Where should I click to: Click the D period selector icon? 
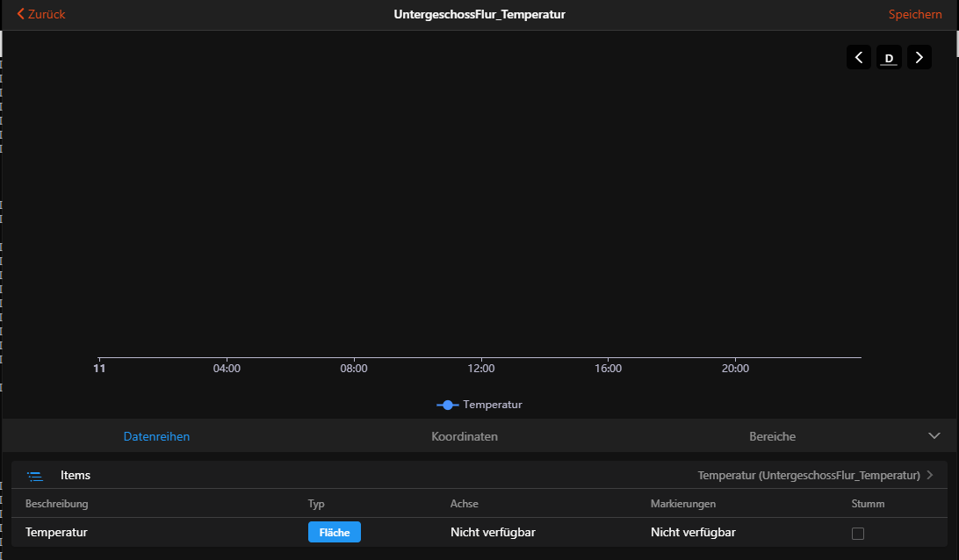(888, 56)
